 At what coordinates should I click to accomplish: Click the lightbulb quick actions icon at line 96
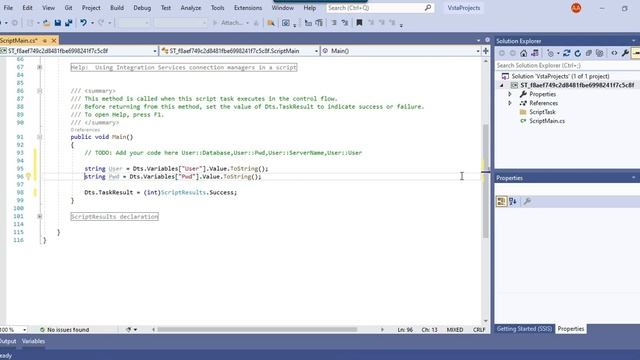click(x=28, y=176)
